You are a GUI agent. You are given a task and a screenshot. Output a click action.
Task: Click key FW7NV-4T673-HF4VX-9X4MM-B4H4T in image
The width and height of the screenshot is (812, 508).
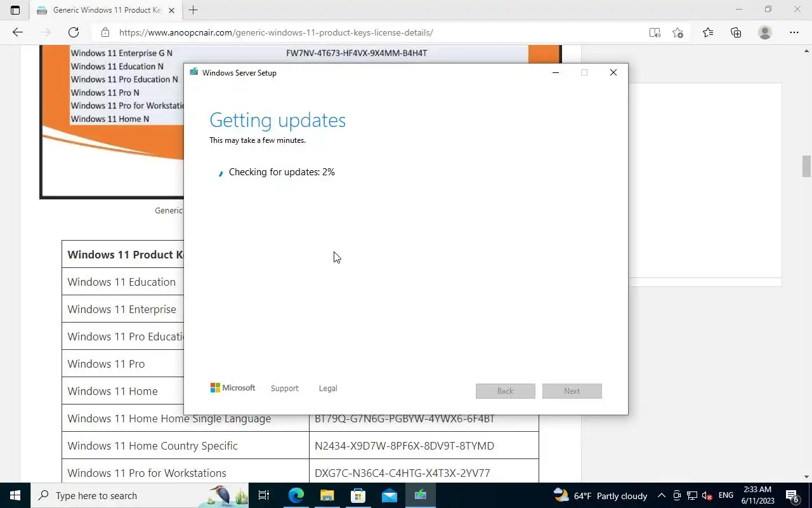point(357,53)
